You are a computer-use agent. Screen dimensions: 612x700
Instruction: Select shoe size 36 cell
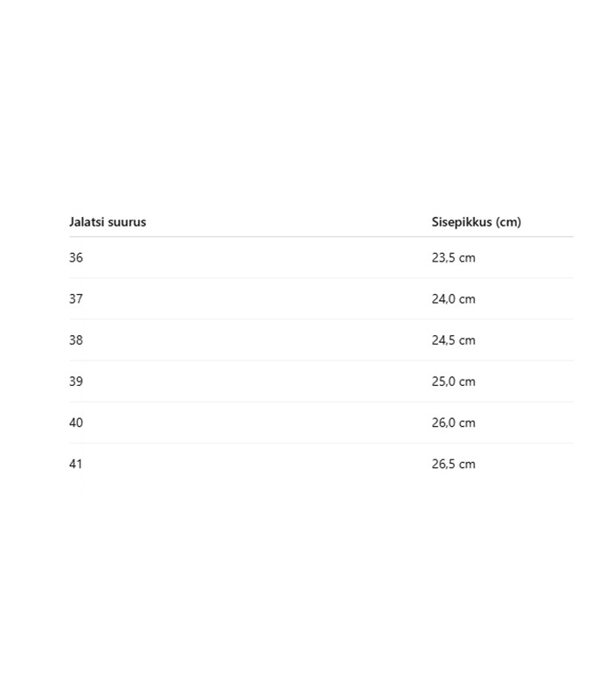pyautogui.click(x=76, y=258)
